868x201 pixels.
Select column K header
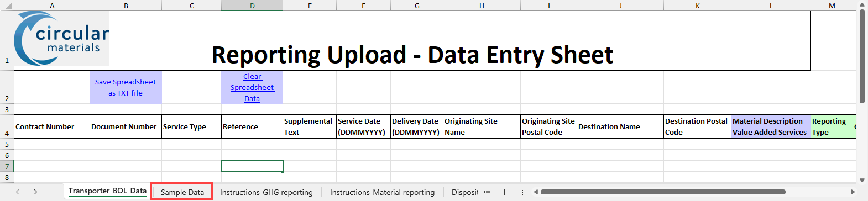tap(698, 6)
